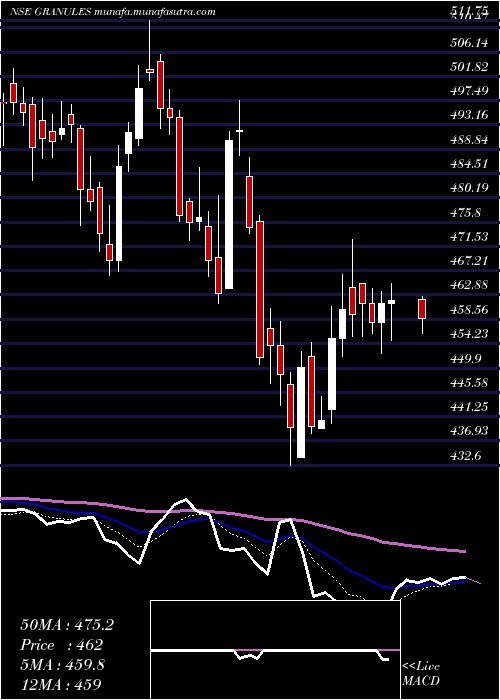This screenshot has height=700, width=500.
Task: Click the pink 50MA line at its right end
Action: click(462, 551)
